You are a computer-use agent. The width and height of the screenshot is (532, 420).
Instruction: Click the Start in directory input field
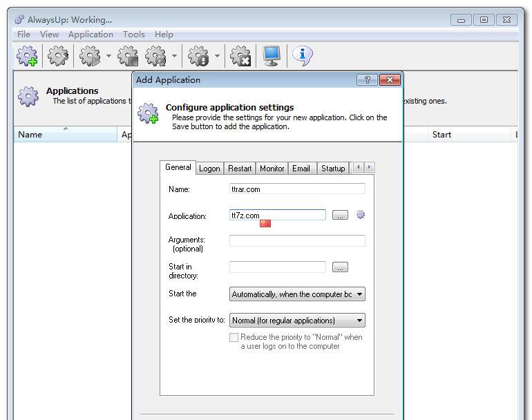pyautogui.click(x=278, y=267)
